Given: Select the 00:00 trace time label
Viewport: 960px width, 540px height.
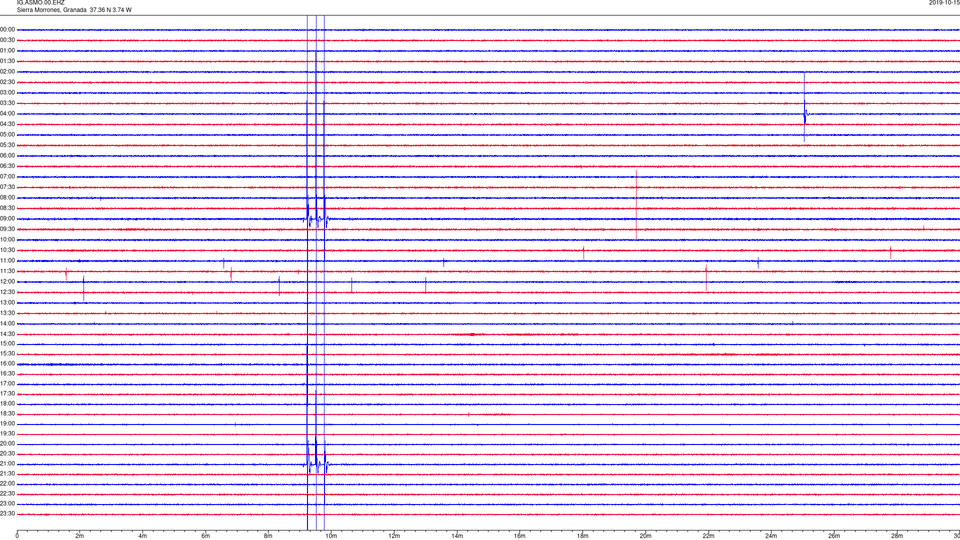Looking at the screenshot, I should 7,29.
